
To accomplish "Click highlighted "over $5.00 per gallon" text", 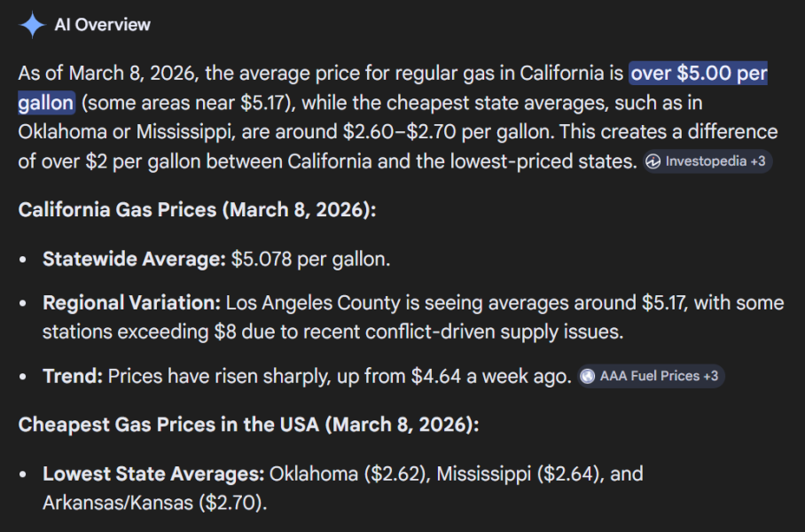I will (x=698, y=73).
